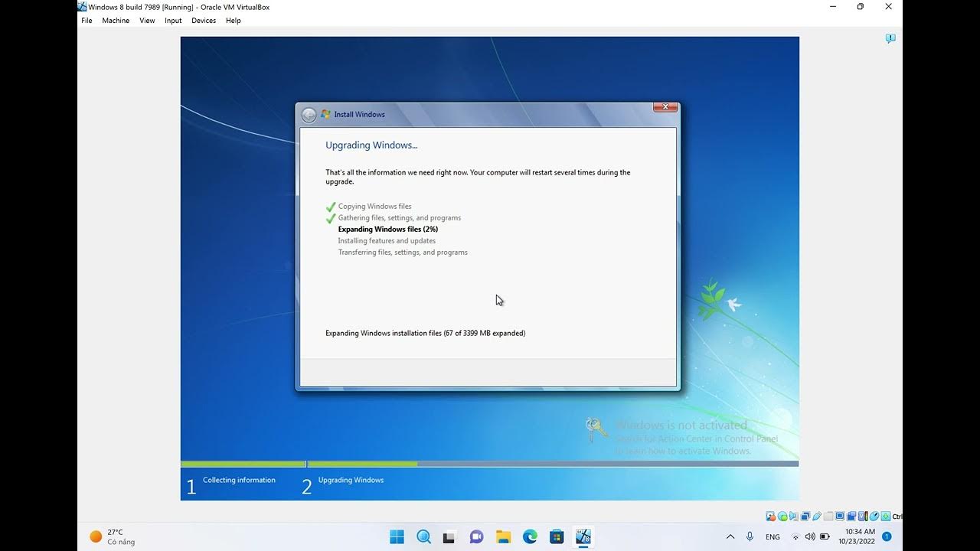Viewport: 980px width, 551px height.
Task: Click the display settings status icon
Action: [840, 517]
